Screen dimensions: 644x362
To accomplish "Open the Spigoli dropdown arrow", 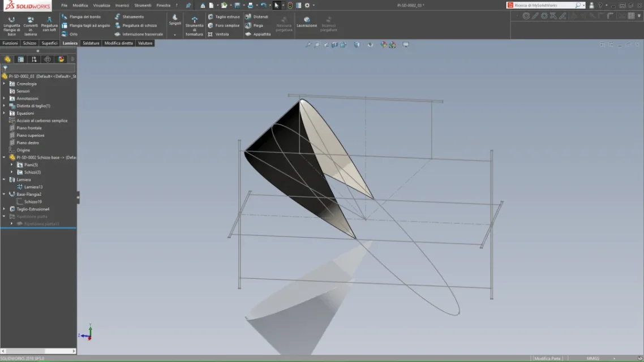I will click(175, 35).
